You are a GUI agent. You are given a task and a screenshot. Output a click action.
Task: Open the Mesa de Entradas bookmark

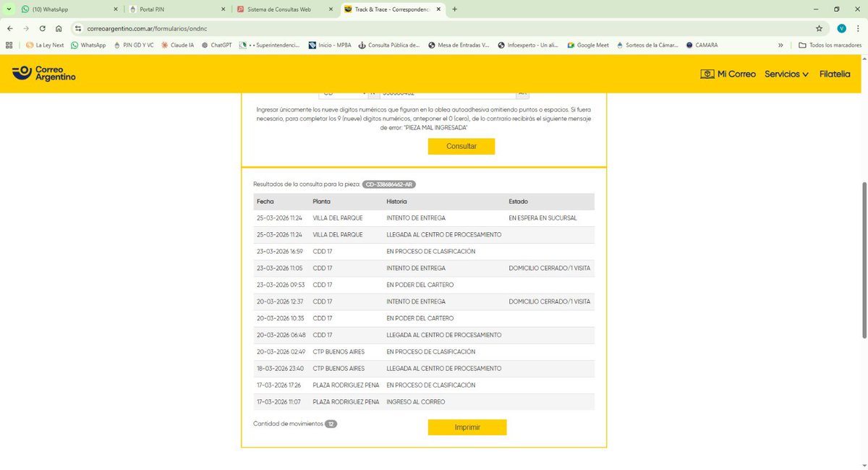[459, 45]
